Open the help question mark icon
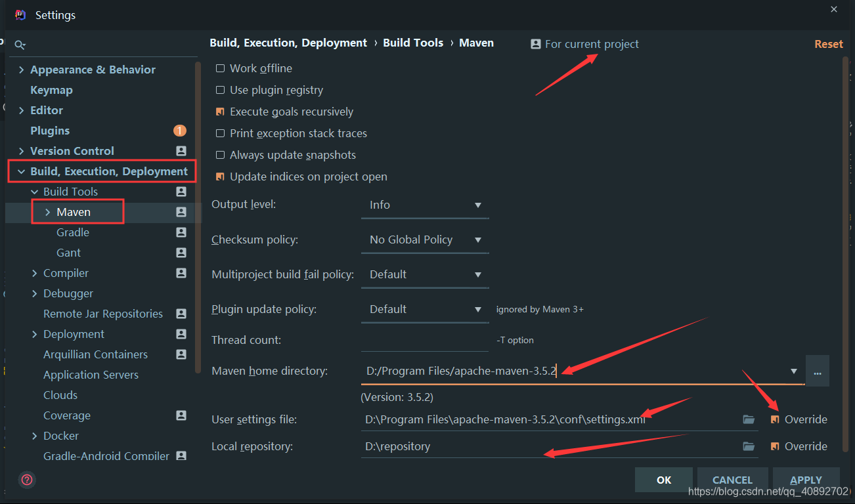The height and width of the screenshot is (504, 855). click(x=27, y=480)
